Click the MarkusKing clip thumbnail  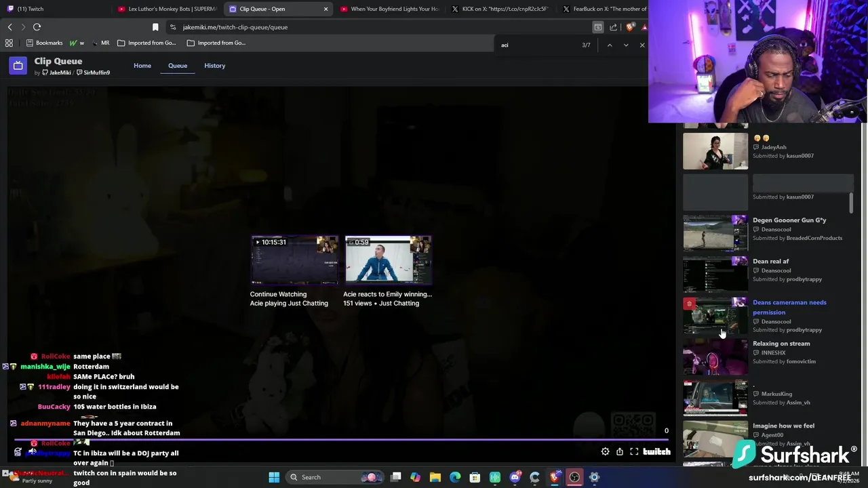point(715,397)
